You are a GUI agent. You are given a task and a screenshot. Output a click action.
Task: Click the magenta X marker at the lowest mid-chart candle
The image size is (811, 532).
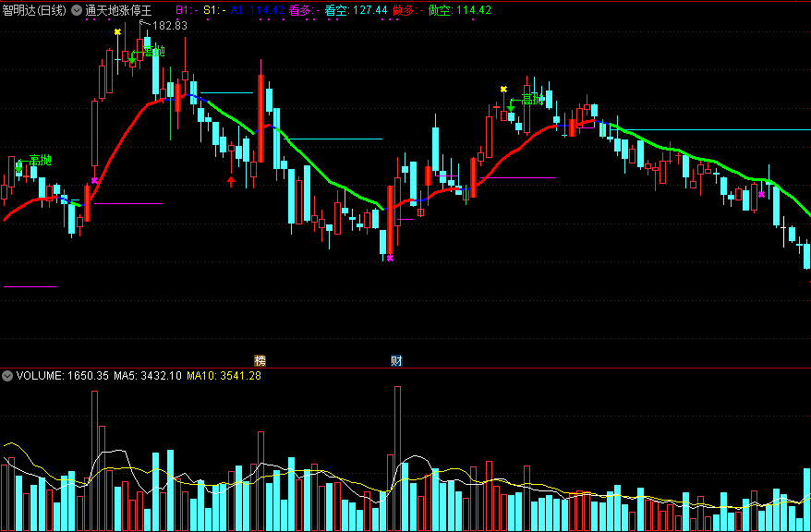[x=390, y=258]
